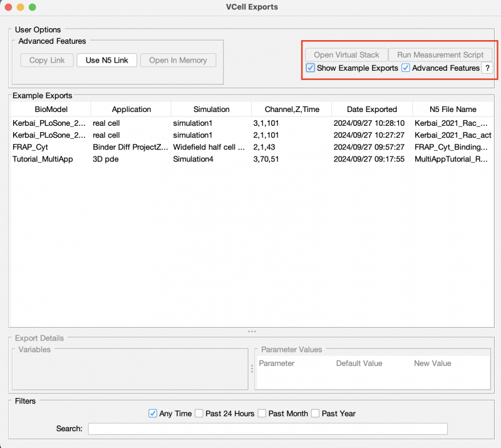Click the Parameter column header

tap(276, 363)
